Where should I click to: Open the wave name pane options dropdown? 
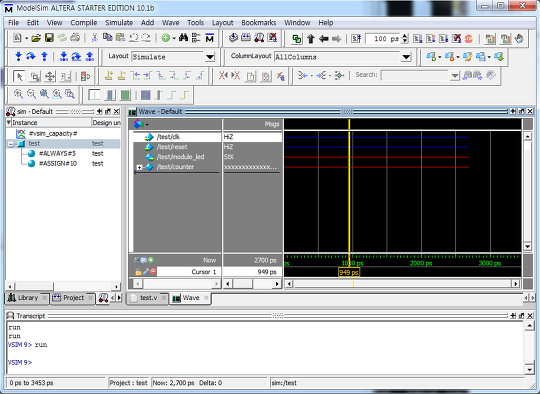click(147, 124)
